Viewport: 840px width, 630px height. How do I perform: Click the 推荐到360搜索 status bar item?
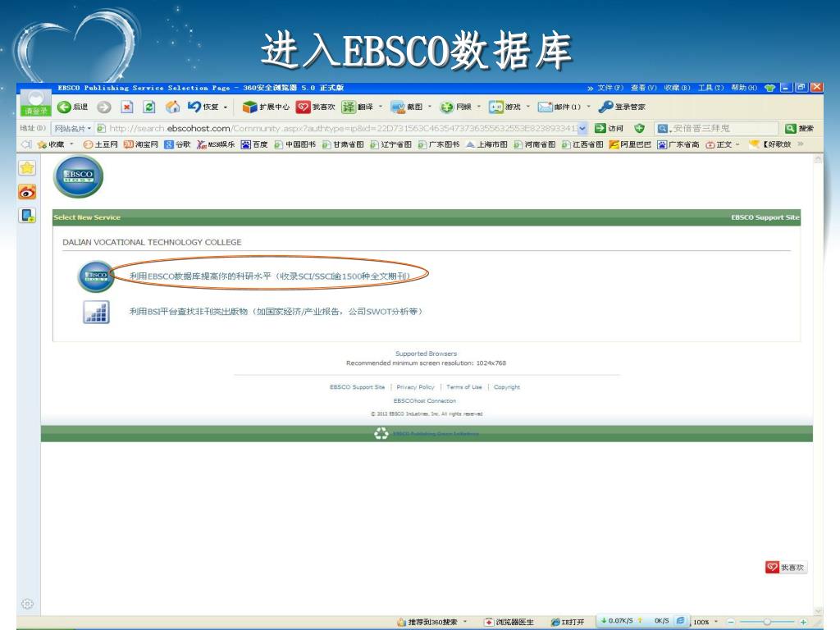click(427, 622)
